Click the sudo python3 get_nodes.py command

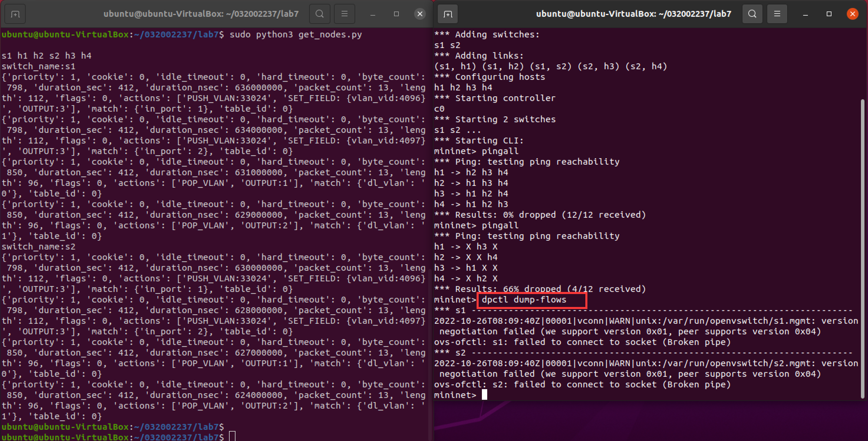(296, 34)
